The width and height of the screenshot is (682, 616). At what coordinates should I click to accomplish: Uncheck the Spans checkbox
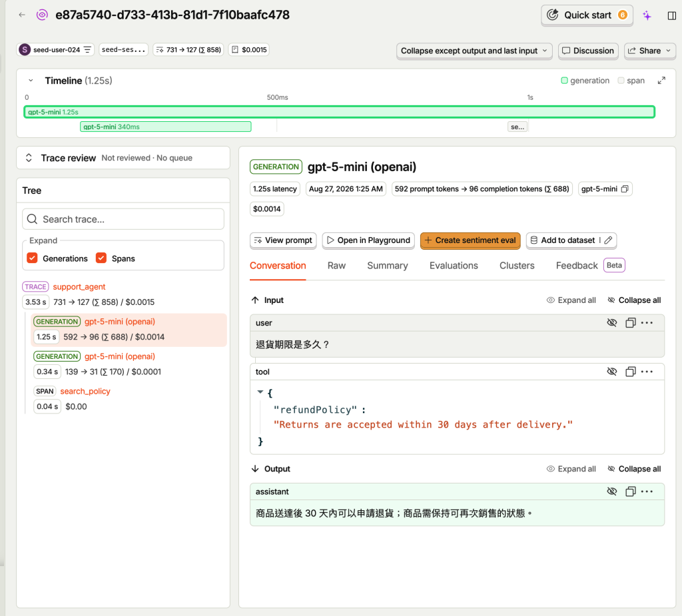(101, 258)
